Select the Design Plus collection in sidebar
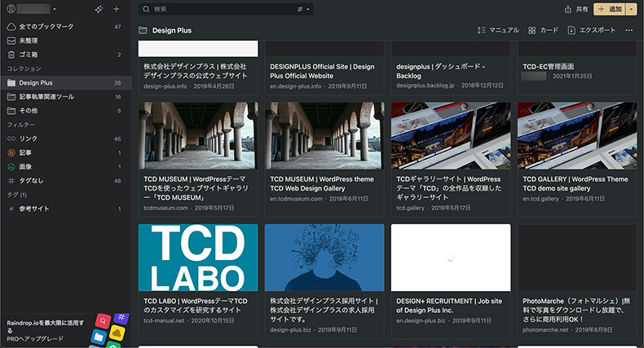The height and width of the screenshot is (348, 644). pyautogui.click(x=66, y=82)
